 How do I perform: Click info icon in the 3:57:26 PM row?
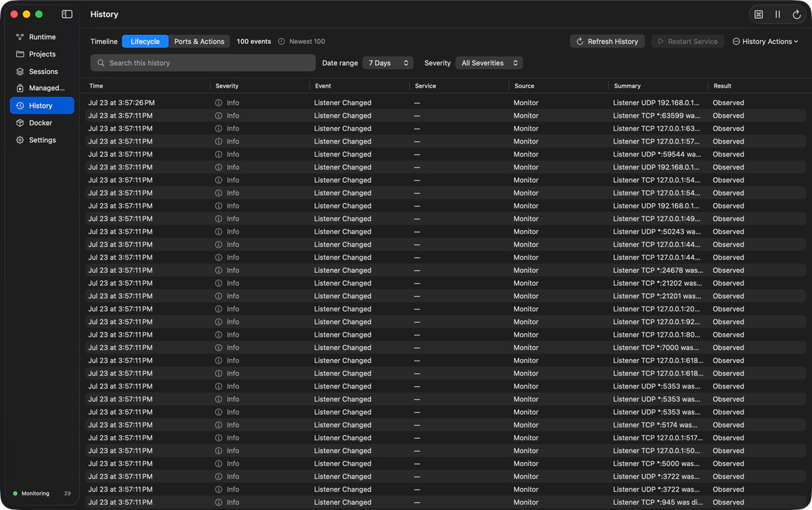218,103
